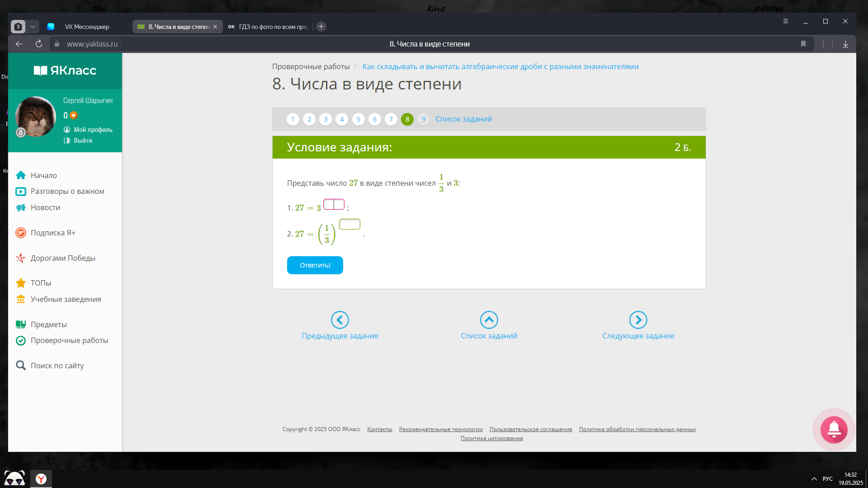Open previous task arrow icon
868x488 pixels.
(x=340, y=320)
